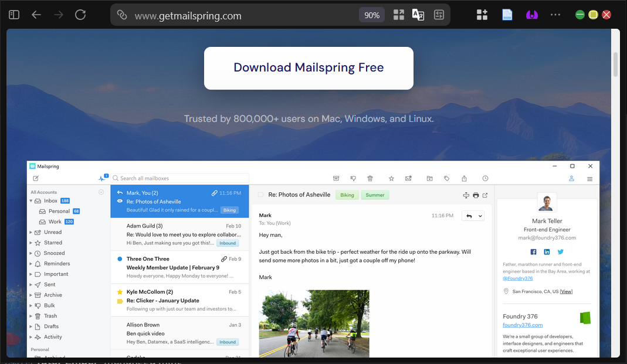This screenshot has height=364, width=627.
Task: Expand the Reminders folder arrow
Action: (30, 264)
